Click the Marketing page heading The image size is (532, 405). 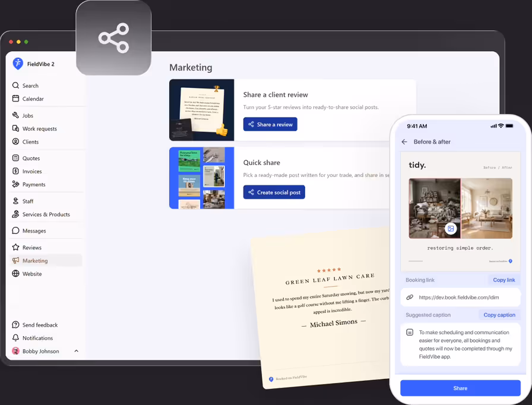point(191,68)
